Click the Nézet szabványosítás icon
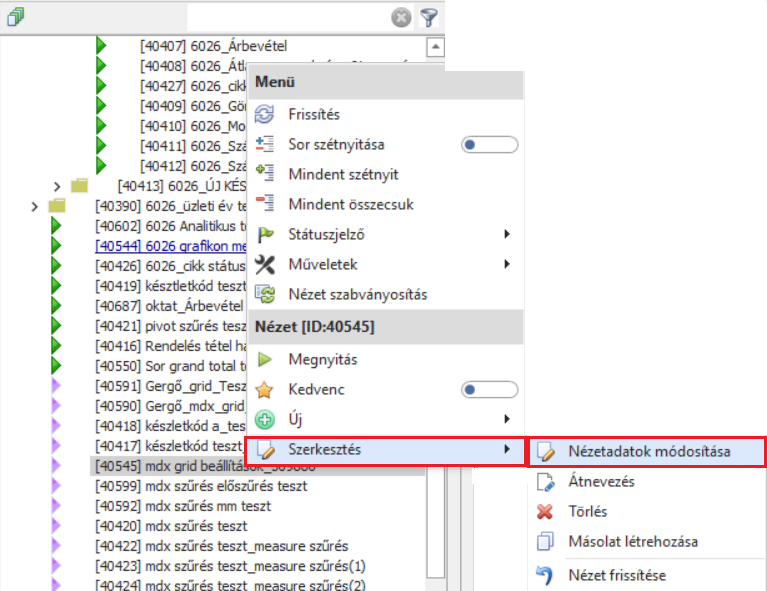This screenshot has height=591, width=767. click(x=265, y=294)
